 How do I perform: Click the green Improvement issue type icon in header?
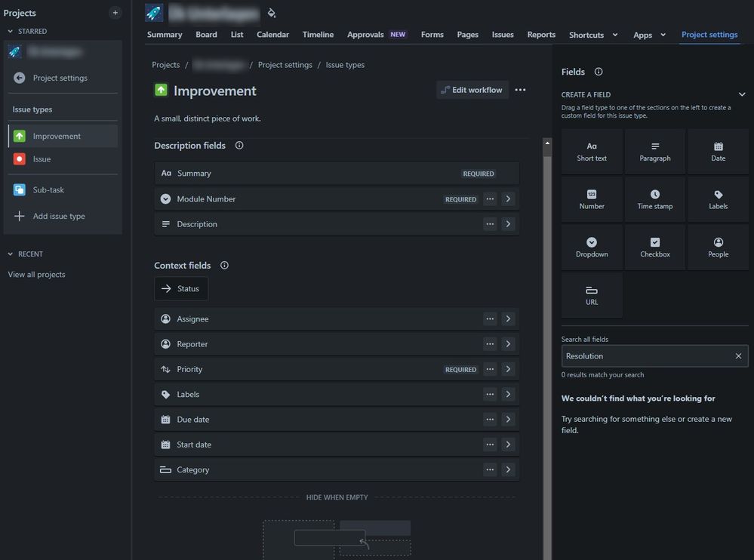click(161, 90)
